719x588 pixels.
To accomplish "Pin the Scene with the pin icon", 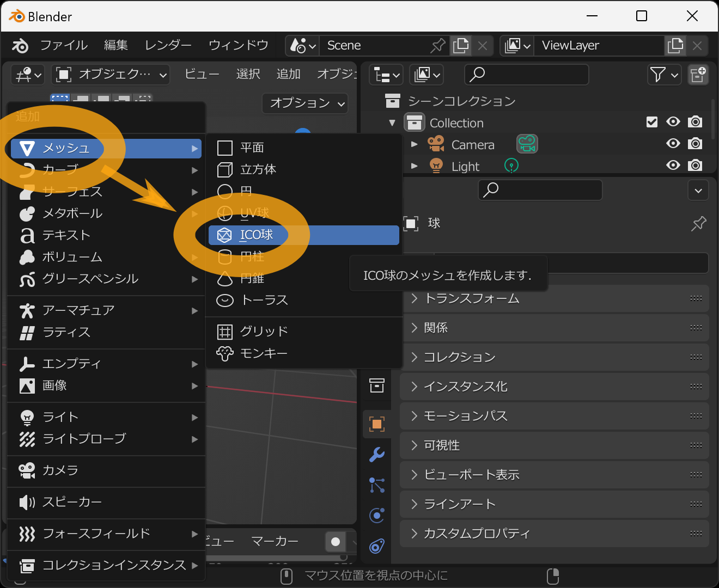I will 438,46.
